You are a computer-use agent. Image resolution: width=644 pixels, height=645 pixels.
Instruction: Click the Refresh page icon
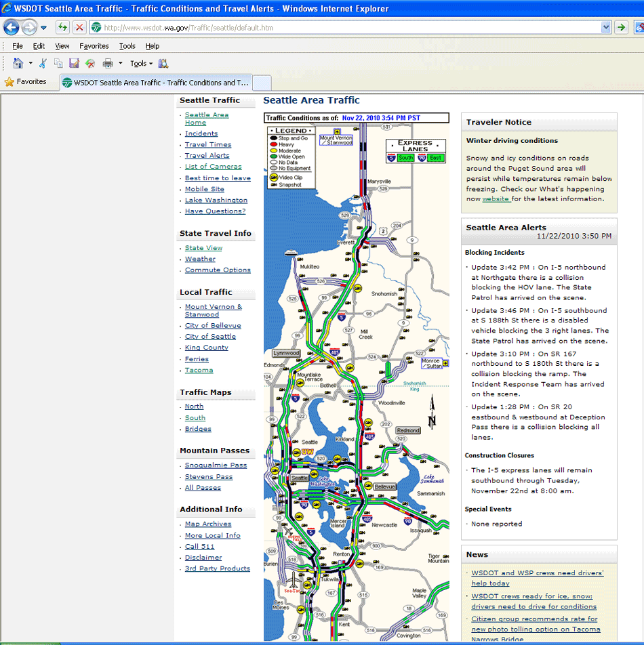click(x=62, y=27)
